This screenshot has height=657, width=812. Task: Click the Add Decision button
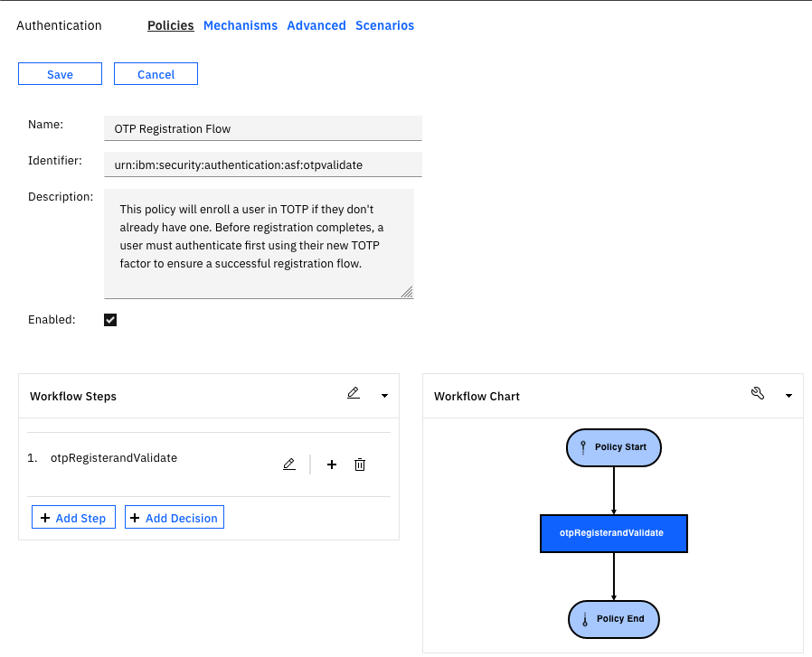(174, 518)
